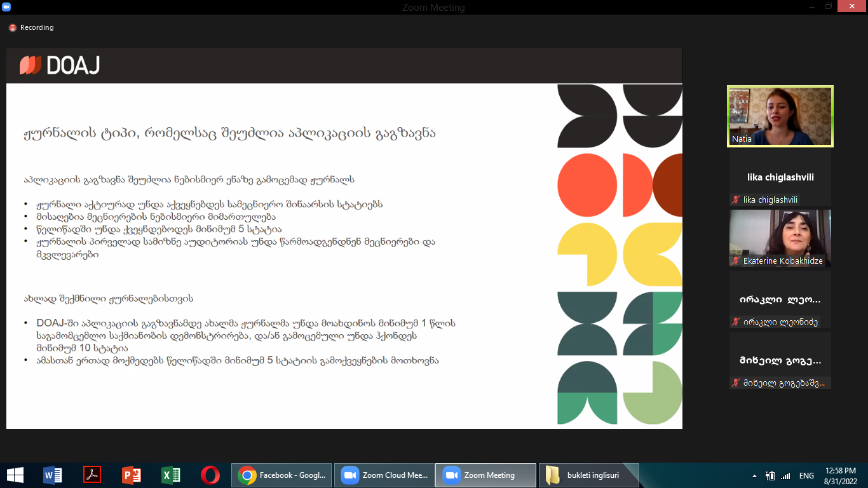
Task: Click the red Recording indicator
Action: pyautogui.click(x=31, y=27)
